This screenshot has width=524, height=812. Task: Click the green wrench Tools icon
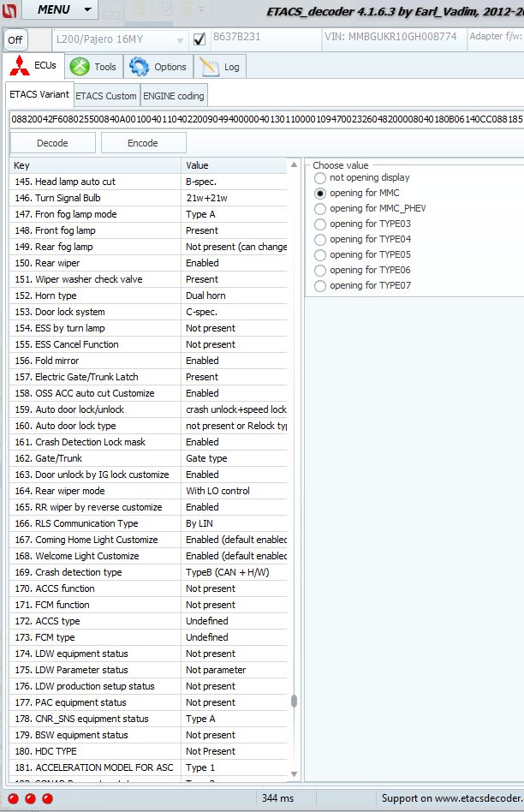(80, 66)
